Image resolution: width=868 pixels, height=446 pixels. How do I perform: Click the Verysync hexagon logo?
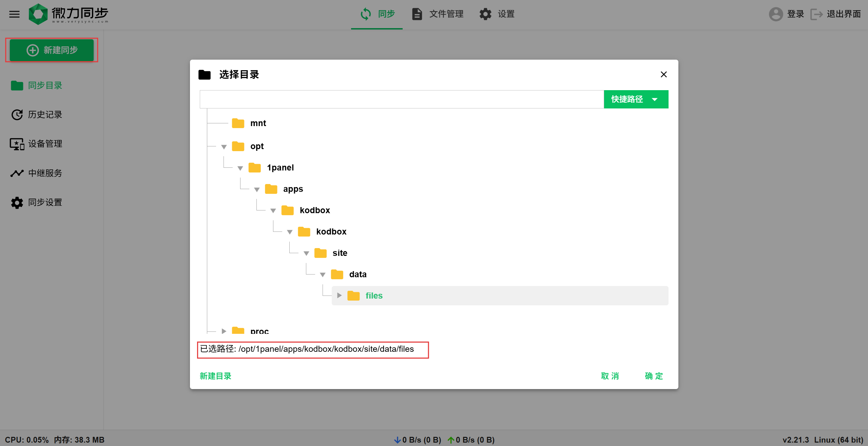pos(38,14)
